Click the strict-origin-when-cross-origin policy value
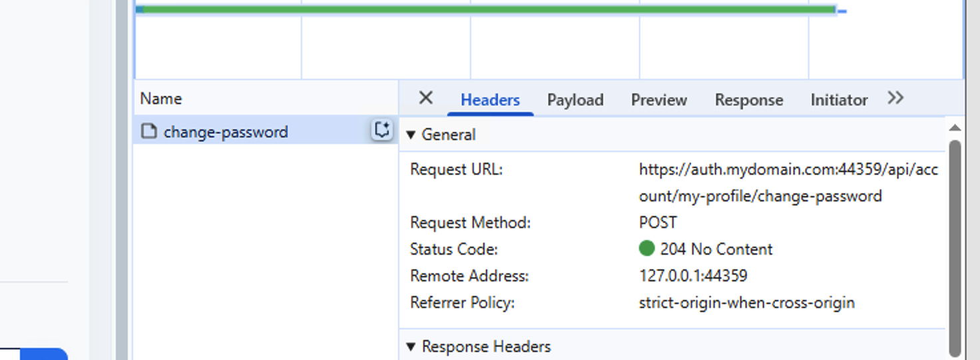Viewport: 980px width, 360px height. coord(746,303)
